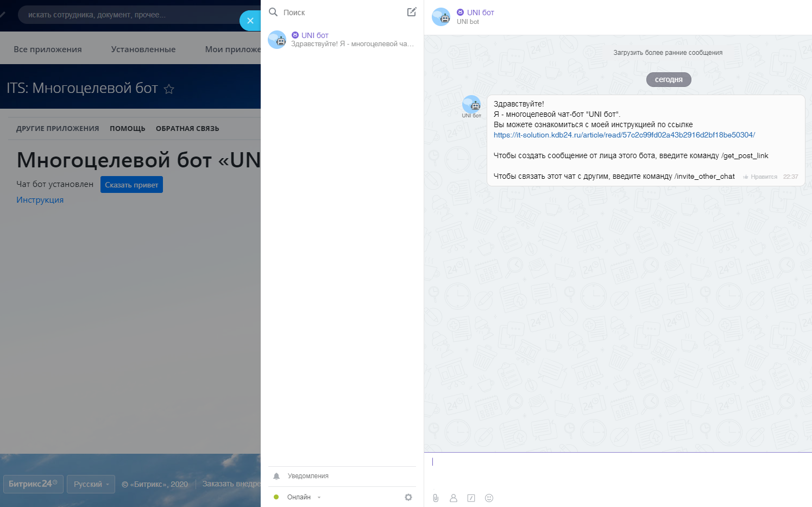Click the Битрикс24 logo button in footer
Screen dimensions: 812x507
[33, 484]
